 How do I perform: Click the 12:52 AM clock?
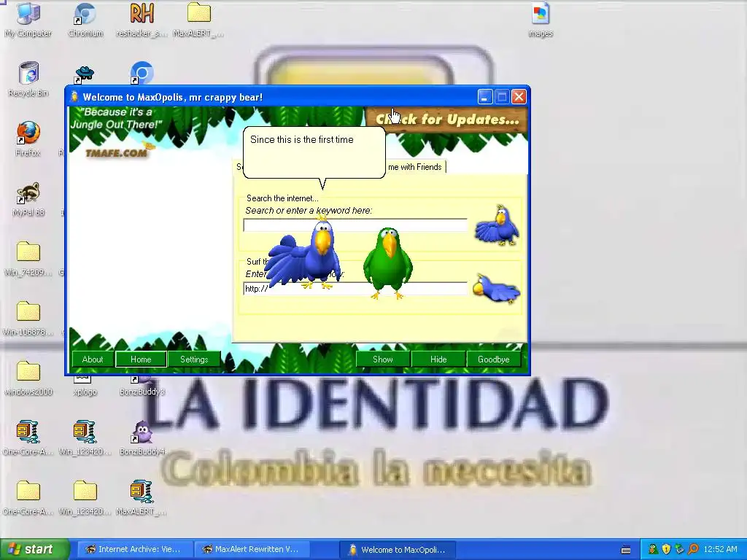pos(720,550)
